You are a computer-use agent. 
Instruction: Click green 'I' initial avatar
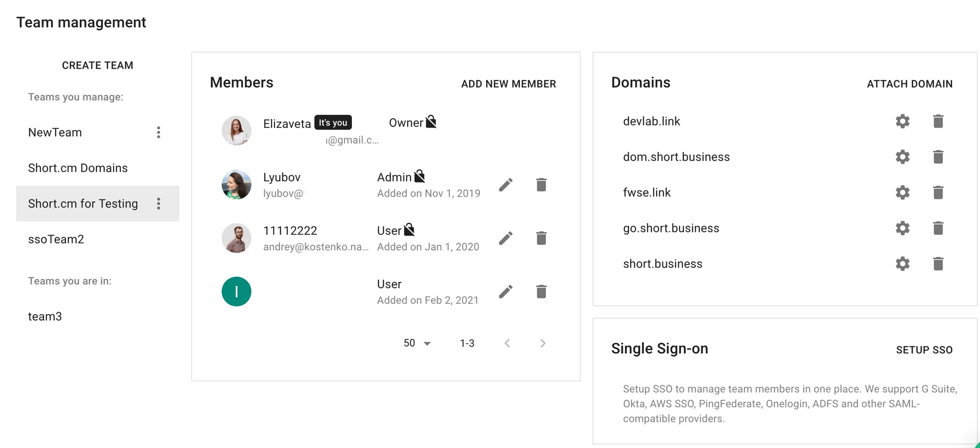pos(237,292)
